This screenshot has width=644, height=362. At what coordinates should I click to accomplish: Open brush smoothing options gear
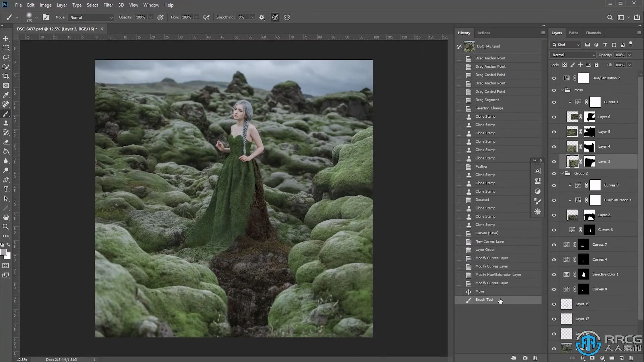(x=262, y=17)
